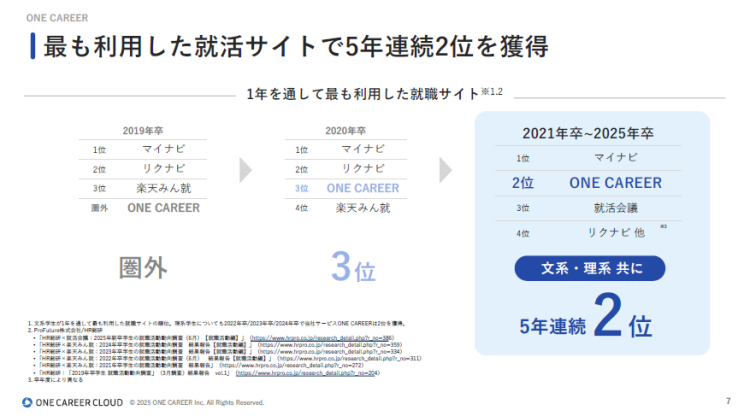The image size is (750, 416).
Task: Click the gray arrow after the 2019年卒 table
Action: point(245,170)
